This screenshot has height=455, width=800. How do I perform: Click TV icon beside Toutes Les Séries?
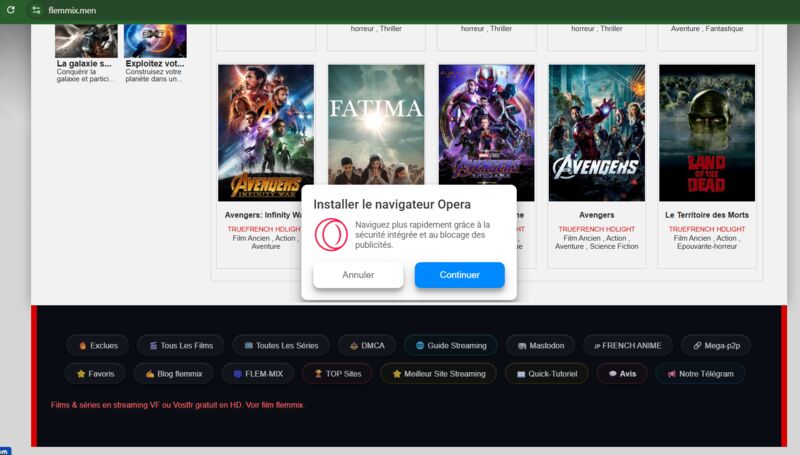(248, 345)
